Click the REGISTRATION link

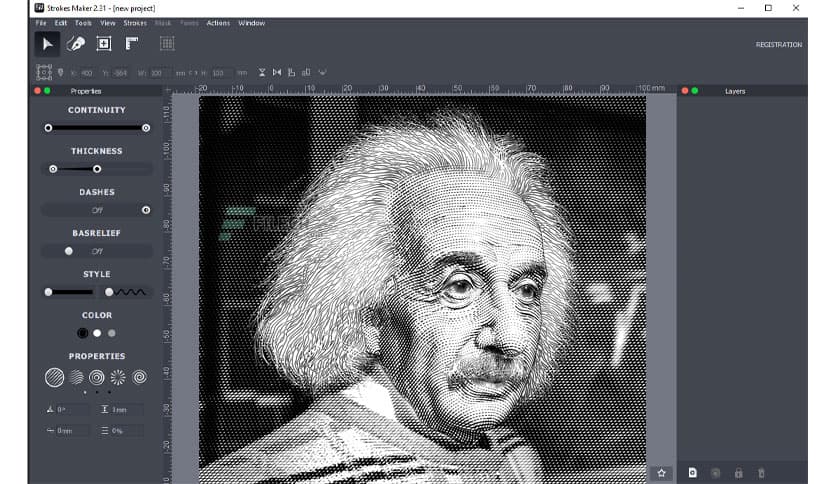[778, 45]
